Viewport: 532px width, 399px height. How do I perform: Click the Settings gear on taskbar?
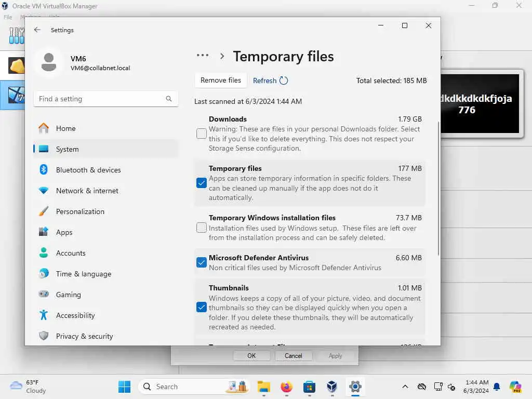[355, 387]
